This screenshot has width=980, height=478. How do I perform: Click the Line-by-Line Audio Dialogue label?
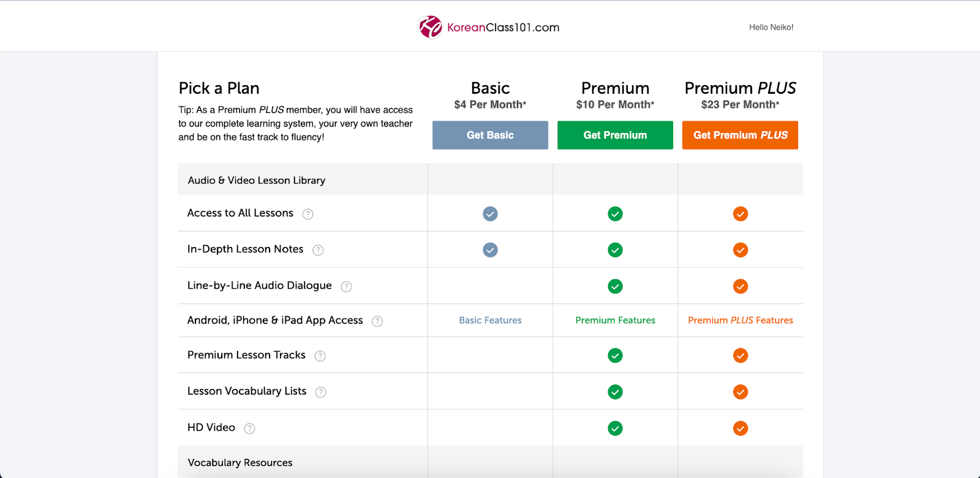click(x=259, y=286)
